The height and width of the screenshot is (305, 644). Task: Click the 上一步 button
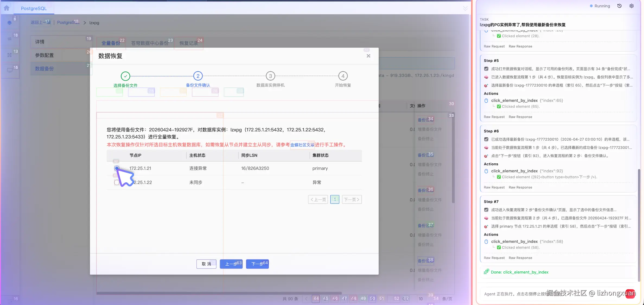click(x=231, y=264)
